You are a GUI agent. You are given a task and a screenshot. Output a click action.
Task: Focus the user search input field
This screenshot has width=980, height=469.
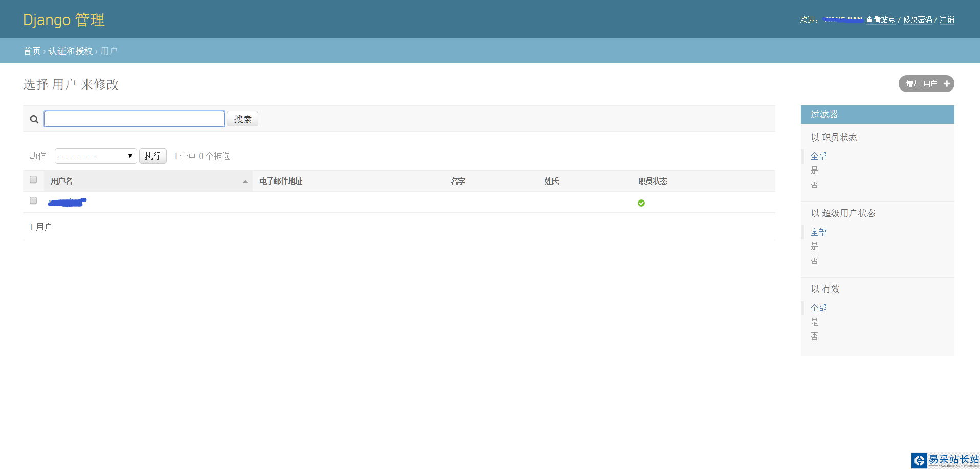[135, 119]
